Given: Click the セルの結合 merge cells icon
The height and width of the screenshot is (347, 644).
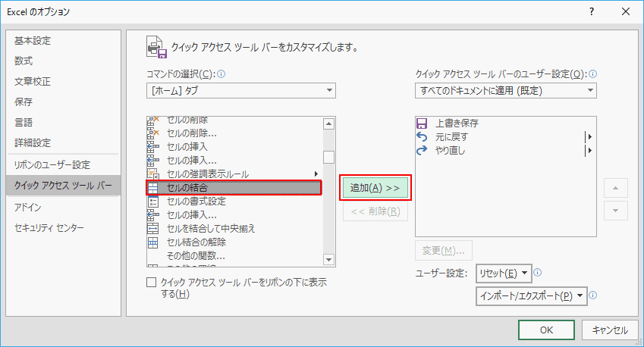Looking at the screenshot, I should pyautogui.click(x=152, y=188).
